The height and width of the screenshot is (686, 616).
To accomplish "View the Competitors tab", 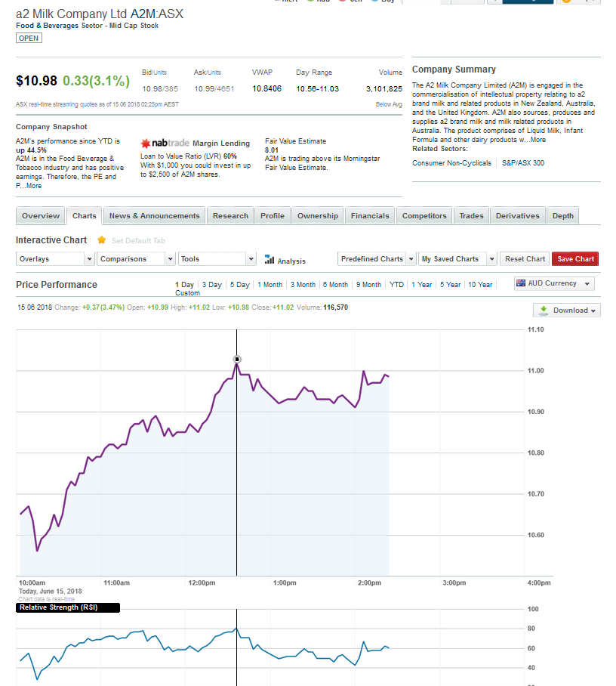I will 424,215.
